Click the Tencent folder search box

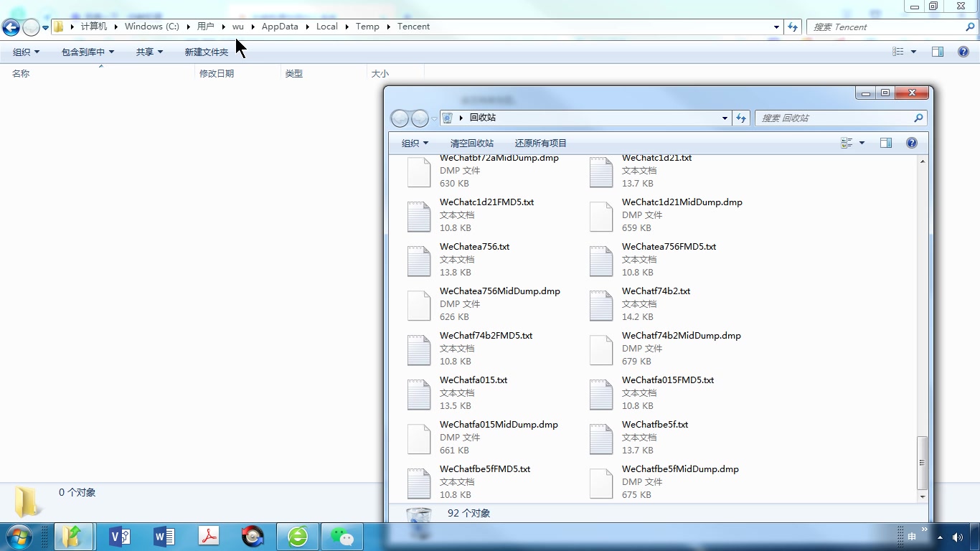point(892,27)
